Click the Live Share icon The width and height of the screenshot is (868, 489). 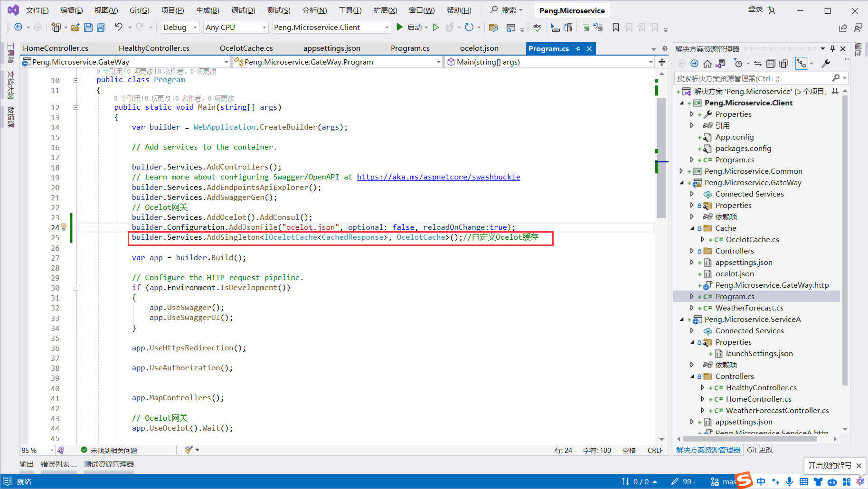843,28
